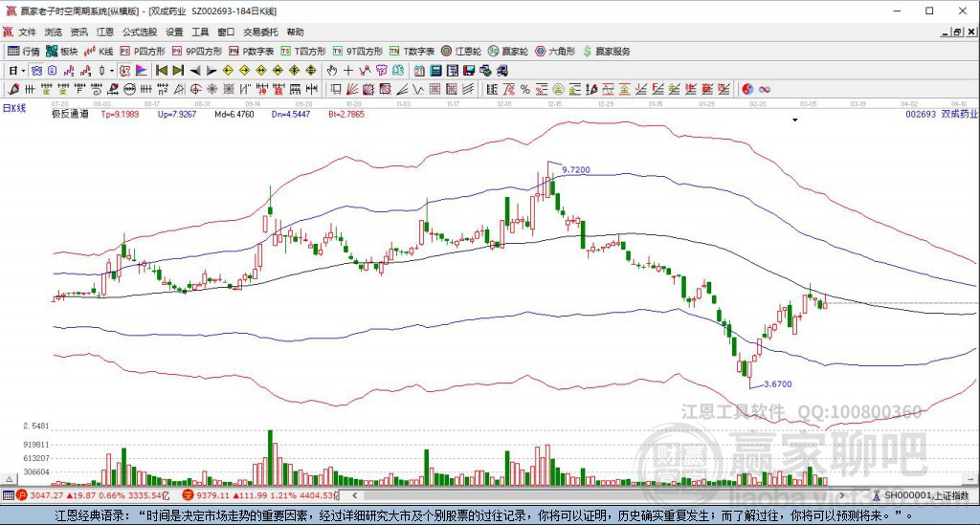This screenshot has height=525, width=980.
Task: Open the 江恩轮 Gann wheel
Action: (461, 52)
